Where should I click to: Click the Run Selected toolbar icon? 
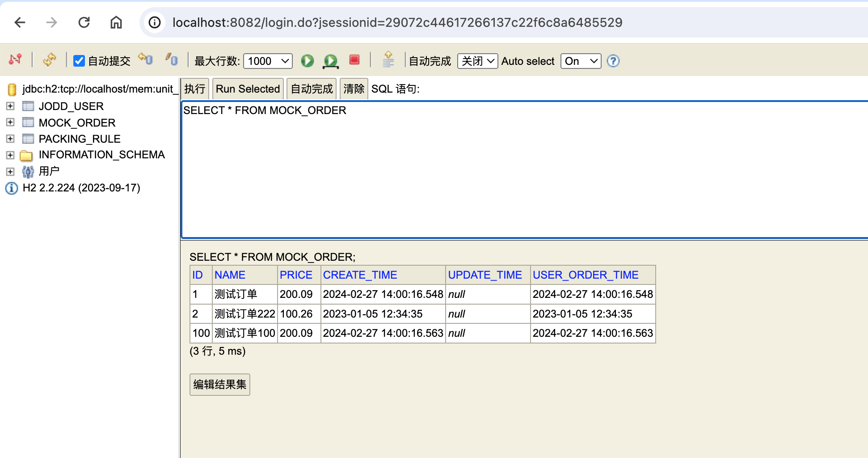tap(330, 61)
